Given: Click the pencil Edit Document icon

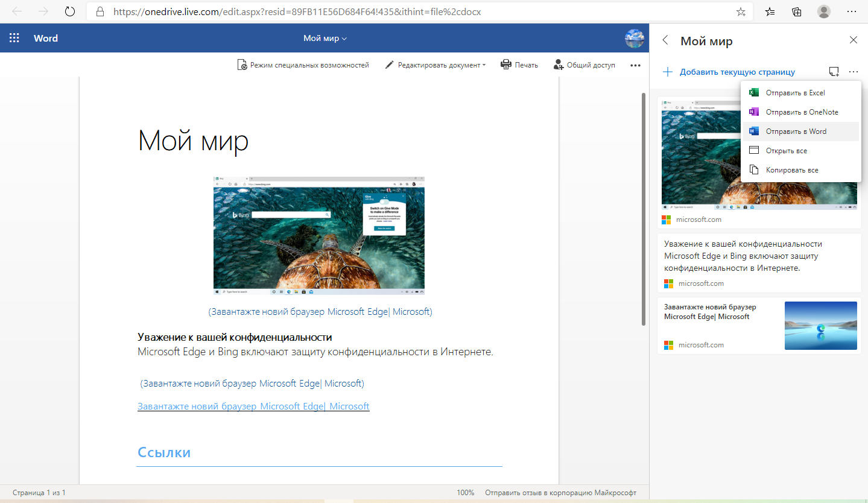Looking at the screenshot, I should point(390,65).
